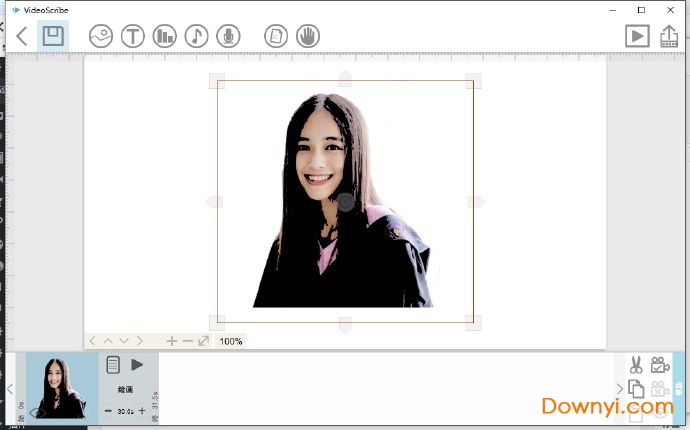Image resolution: width=690 pixels, height=430 pixels.
Task: Click the circular handle at image center
Action: point(345,202)
